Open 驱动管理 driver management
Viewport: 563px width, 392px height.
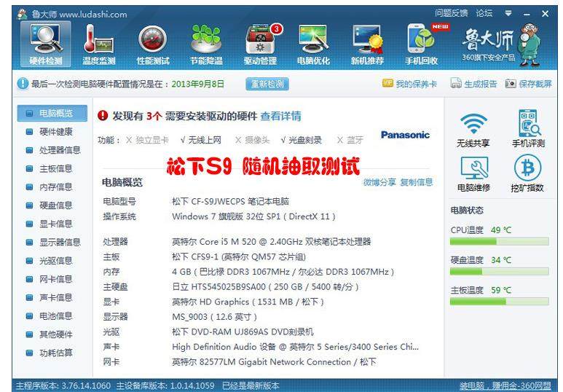pyautogui.click(x=260, y=44)
